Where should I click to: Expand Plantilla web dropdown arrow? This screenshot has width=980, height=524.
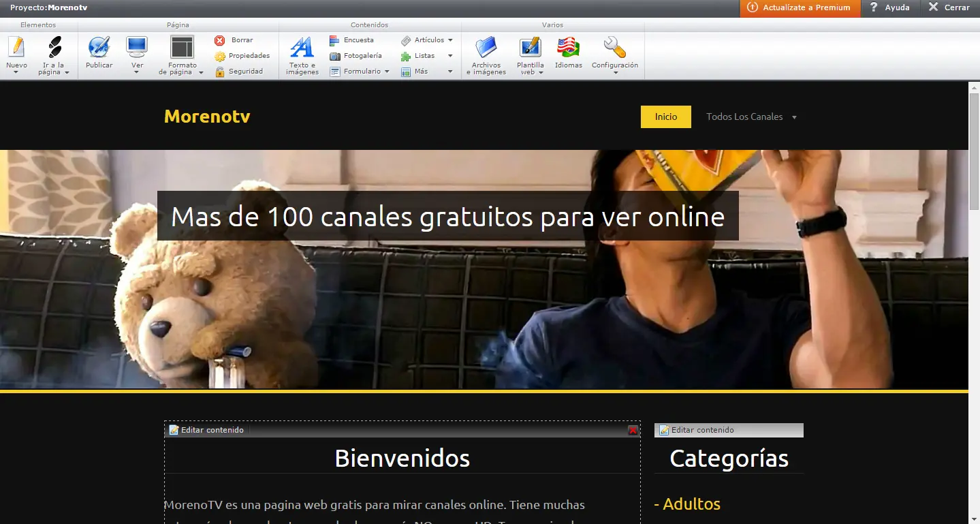pos(541,73)
